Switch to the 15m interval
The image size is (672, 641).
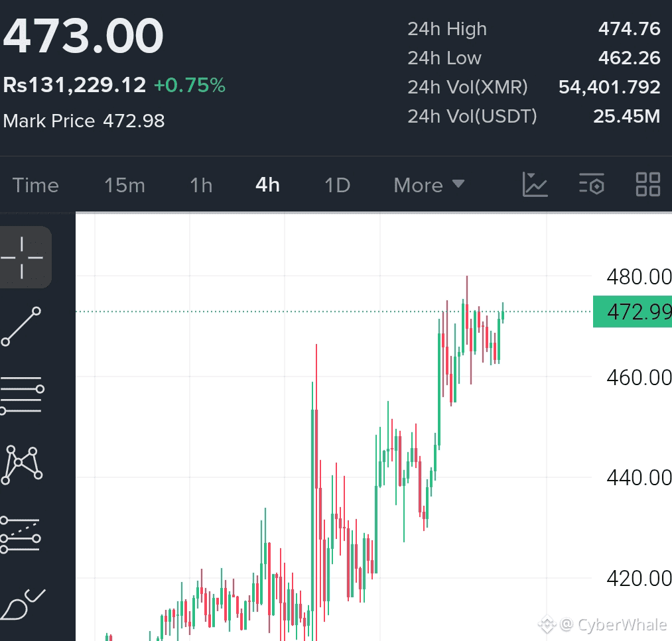tap(125, 185)
